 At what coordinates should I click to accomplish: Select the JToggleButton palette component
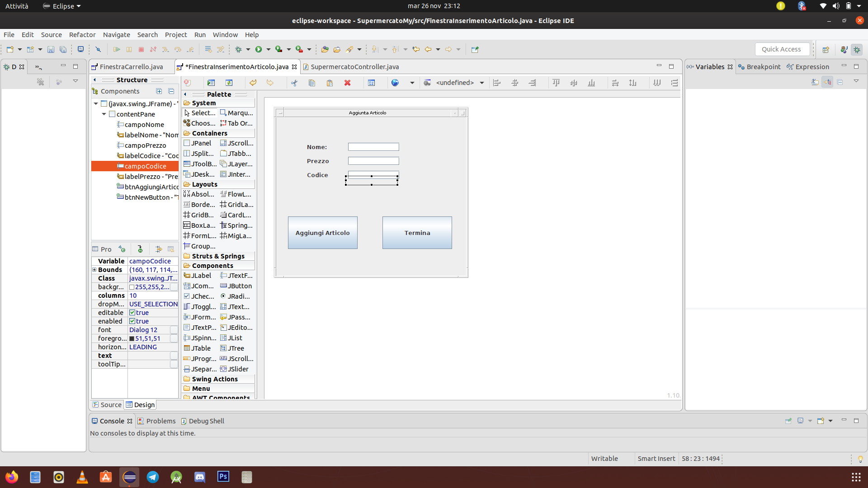(200, 307)
